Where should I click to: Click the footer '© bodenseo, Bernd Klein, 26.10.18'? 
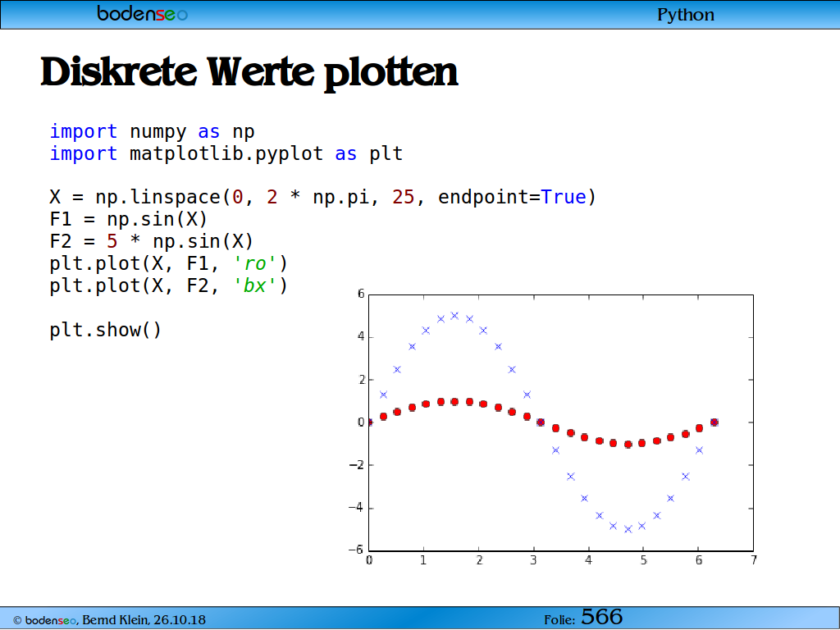coord(109,620)
